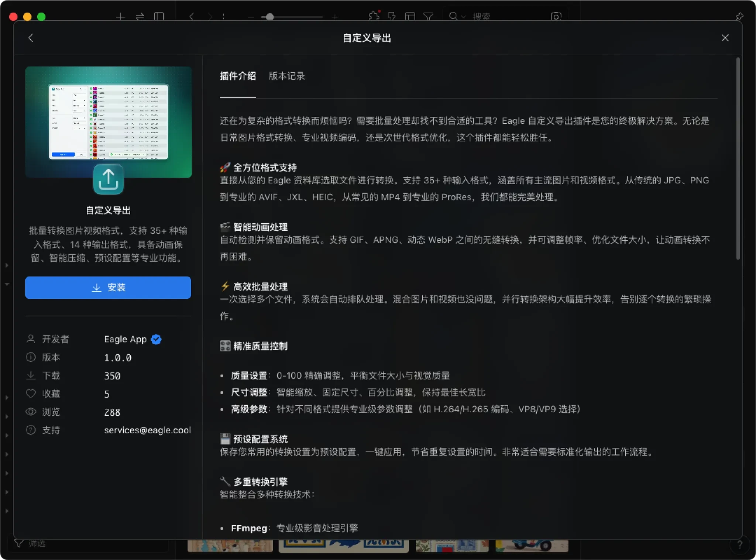Click the back navigation arrow in main toolbar

[x=191, y=17]
